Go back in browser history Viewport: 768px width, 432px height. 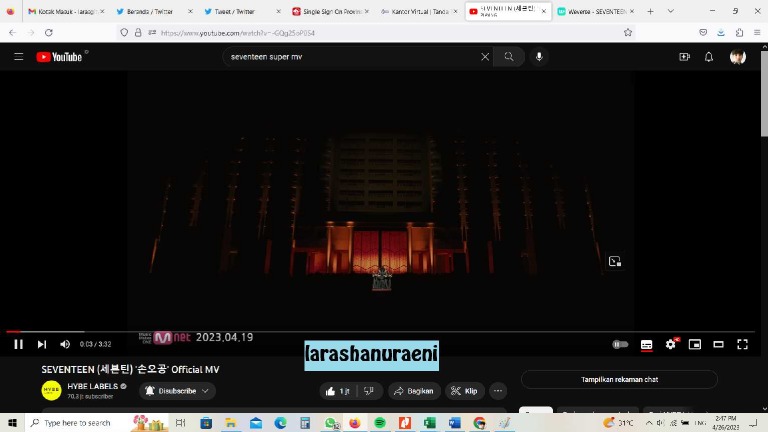pos(12,33)
